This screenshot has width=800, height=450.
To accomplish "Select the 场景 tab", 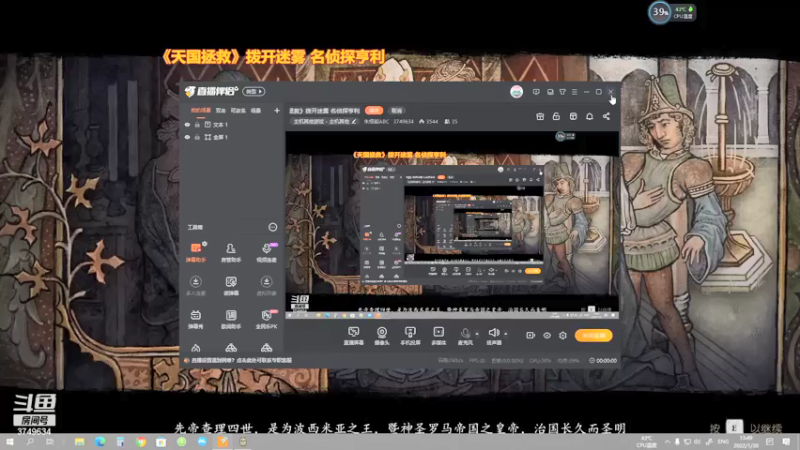I will pyautogui.click(x=256, y=110).
